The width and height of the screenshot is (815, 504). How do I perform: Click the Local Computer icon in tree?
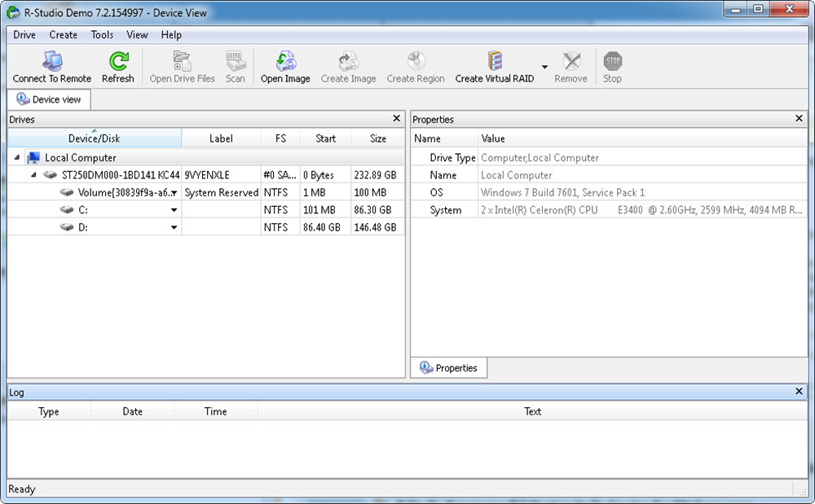pos(33,158)
